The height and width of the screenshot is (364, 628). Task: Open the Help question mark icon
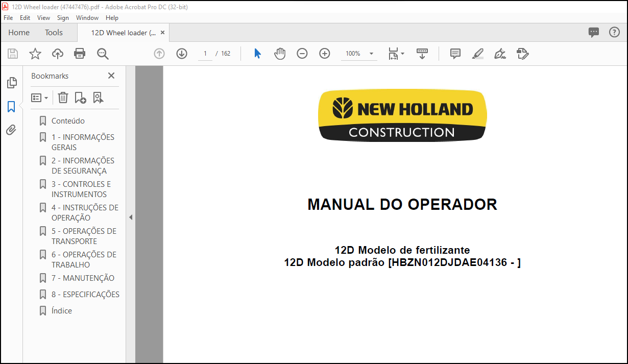tap(614, 32)
